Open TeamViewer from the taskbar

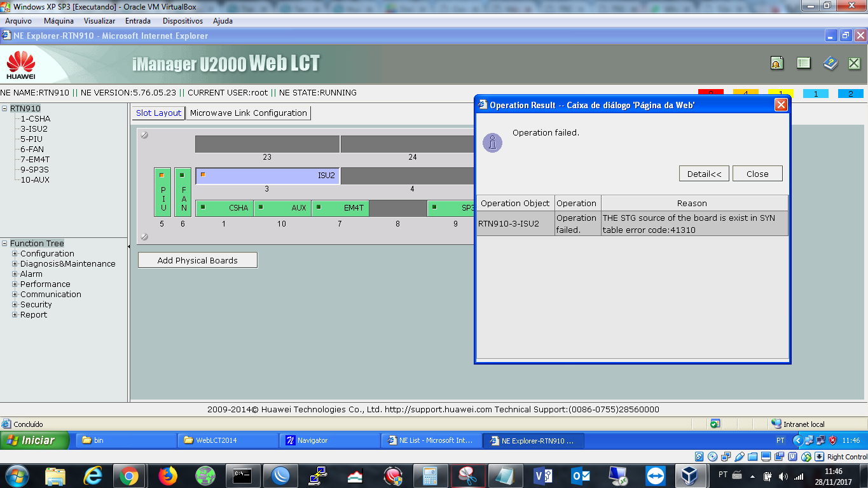coord(654,475)
